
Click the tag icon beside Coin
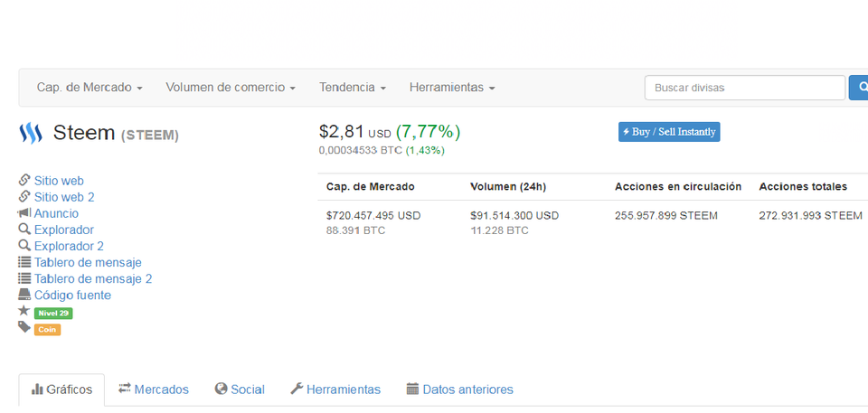point(24,327)
